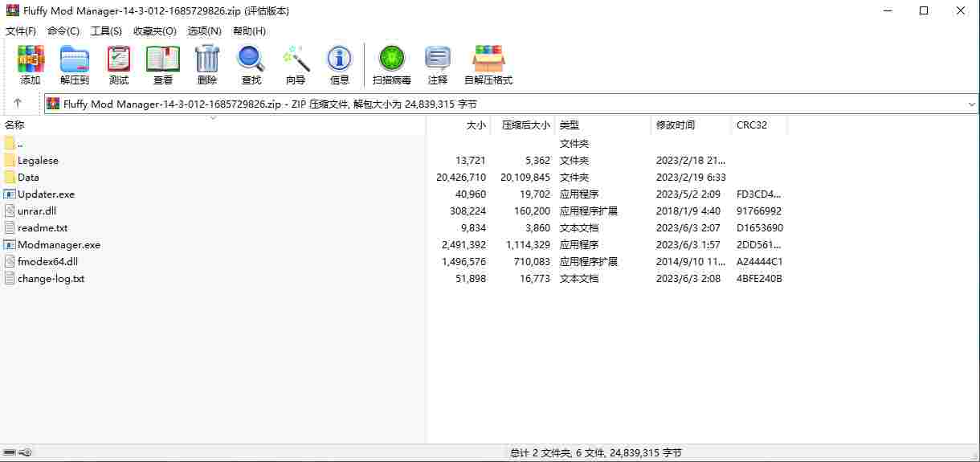The image size is (980, 462).
Task: Open the 收藏夹(O) menu
Action: click(x=155, y=31)
